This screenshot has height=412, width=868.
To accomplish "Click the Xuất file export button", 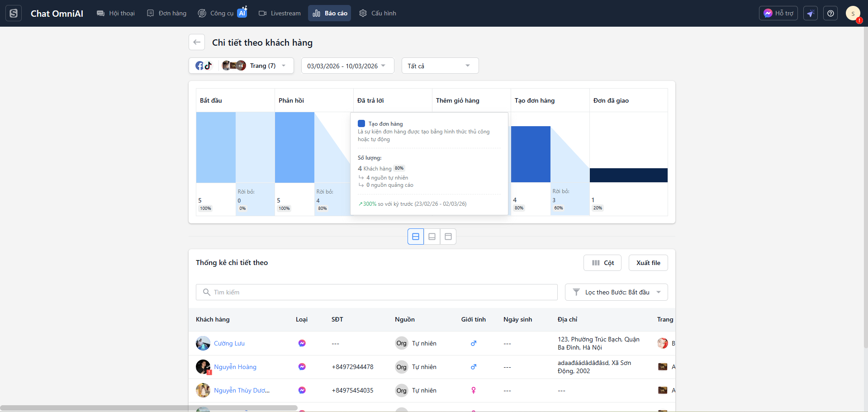I will (648, 263).
